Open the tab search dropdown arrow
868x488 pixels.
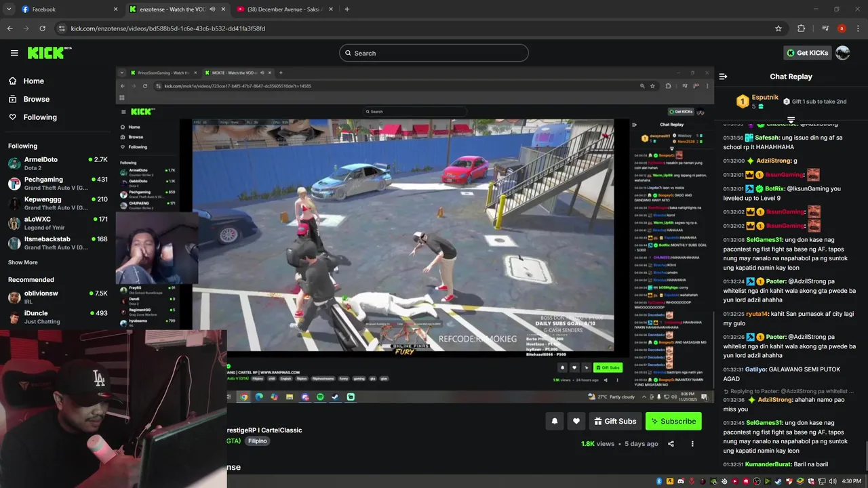click(9, 9)
